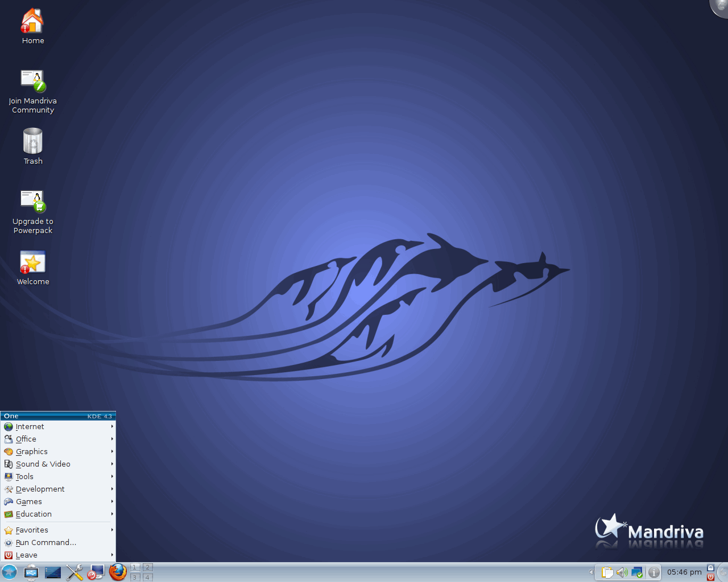This screenshot has height=582, width=728.
Task: Expand the Sound & Video submenu
Action: [58, 464]
